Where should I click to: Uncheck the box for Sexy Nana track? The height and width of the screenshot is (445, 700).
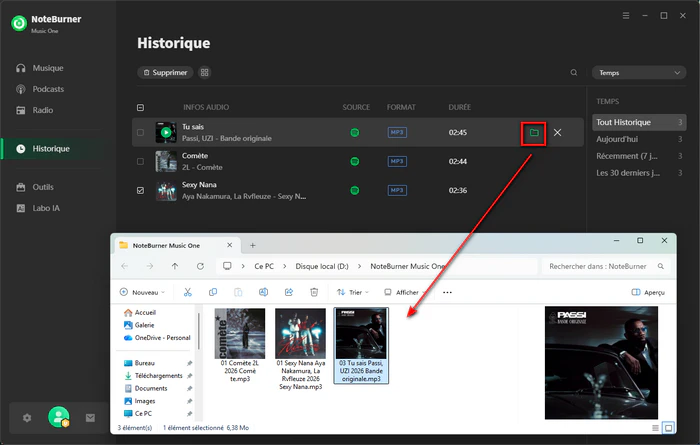click(x=140, y=190)
